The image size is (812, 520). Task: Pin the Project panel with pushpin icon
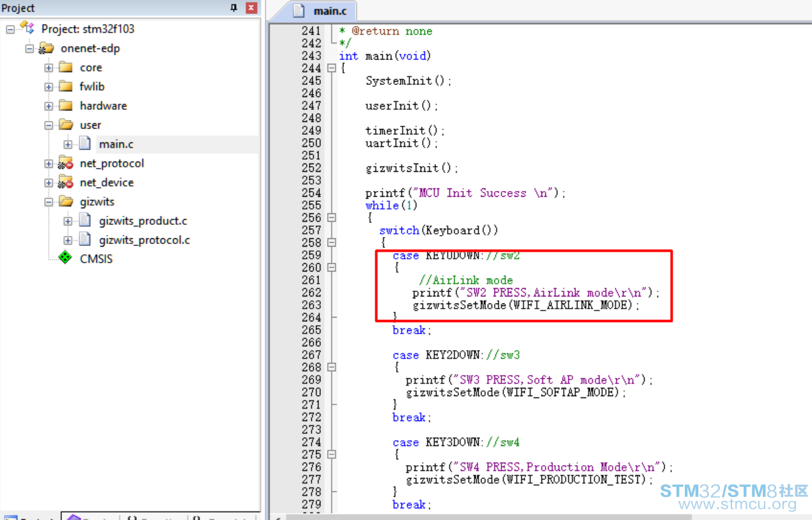(x=233, y=8)
